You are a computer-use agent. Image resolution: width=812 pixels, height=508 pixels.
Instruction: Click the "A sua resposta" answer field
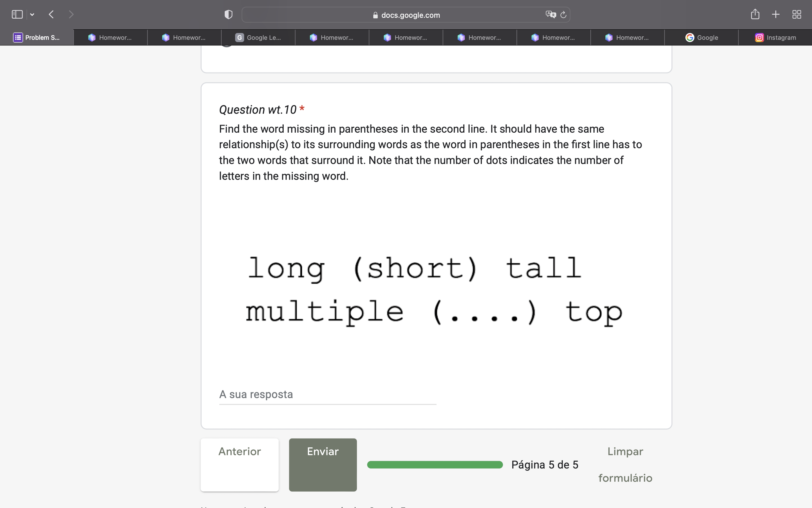pyautogui.click(x=328, y=395)
